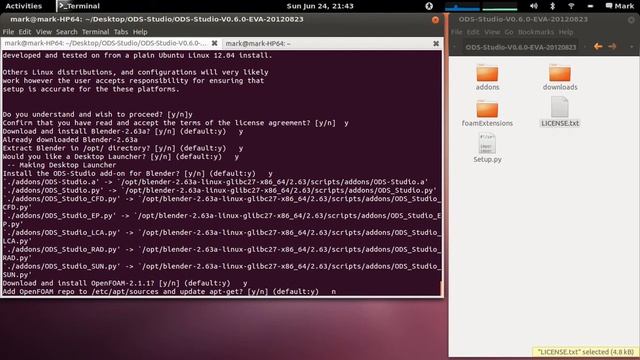Click the 'LICENSE.txt selected (4.8 kB)' status text
The image size is (640, 360).
point(585,352)
